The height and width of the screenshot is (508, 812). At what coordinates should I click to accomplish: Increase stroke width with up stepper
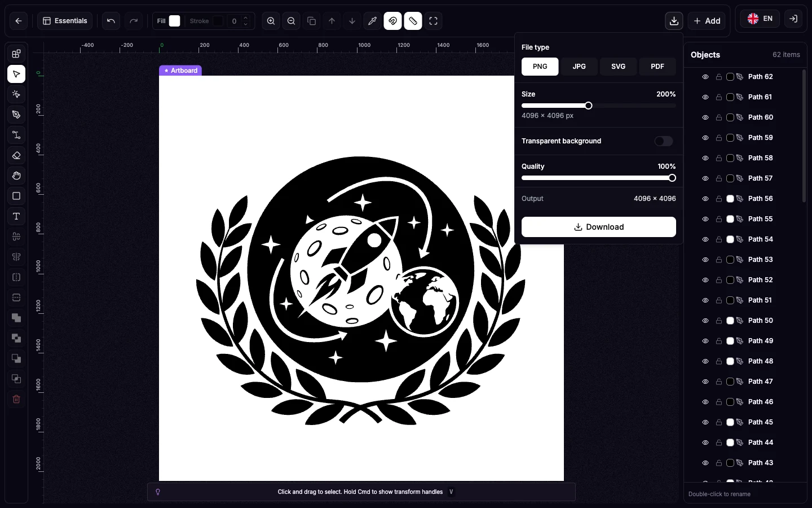(245, 18)
